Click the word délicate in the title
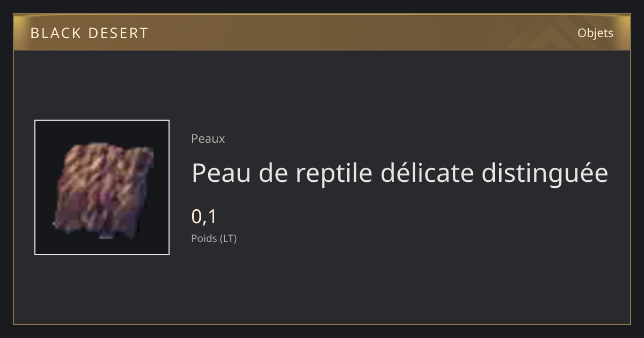 427,173
